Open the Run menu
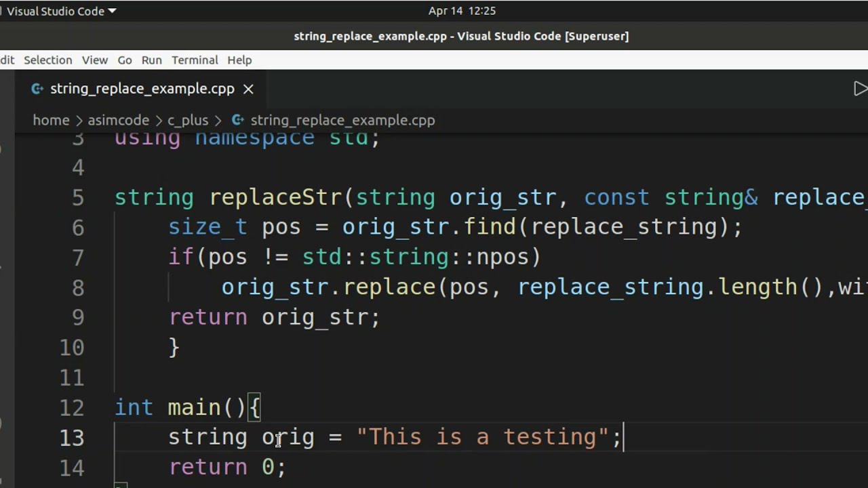 click(x=151, y=60)
